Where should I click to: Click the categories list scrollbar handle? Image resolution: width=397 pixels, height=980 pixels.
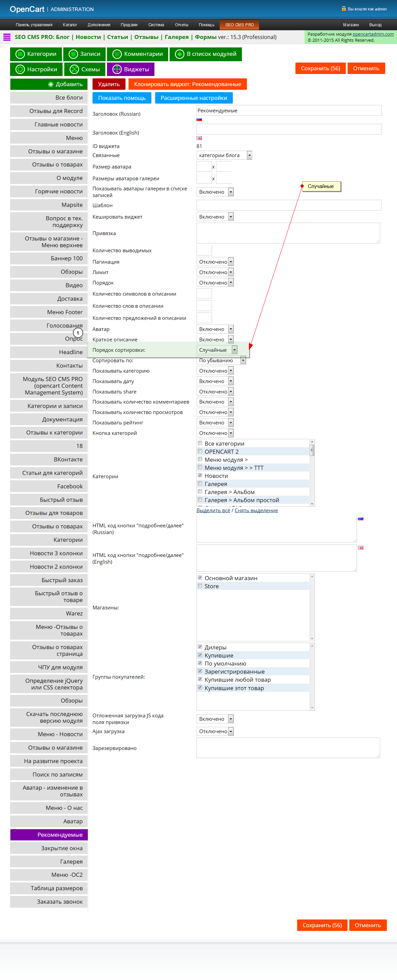312,451
